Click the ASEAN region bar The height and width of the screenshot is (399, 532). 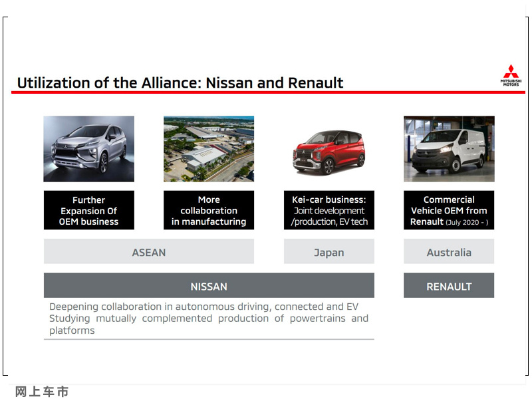point(149,251)
